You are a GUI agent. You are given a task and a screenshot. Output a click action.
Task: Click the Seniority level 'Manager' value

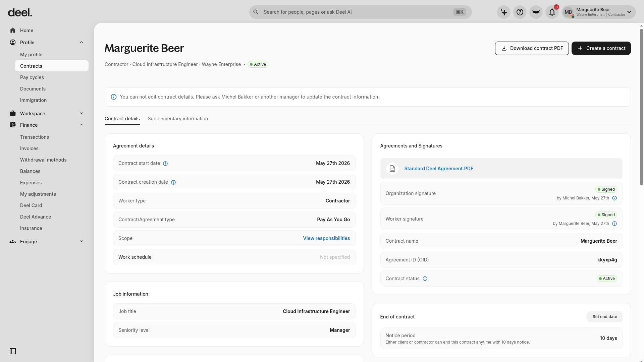click(340, 330)
